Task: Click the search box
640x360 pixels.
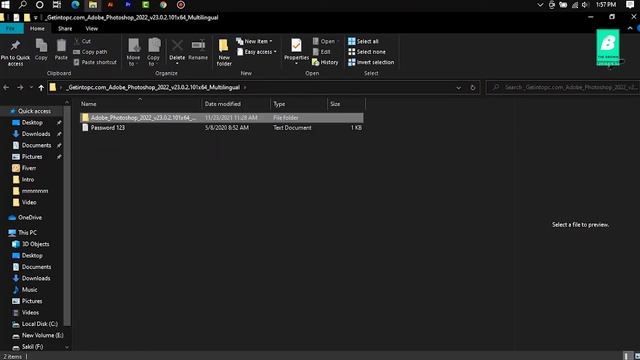Action: point(563,87)
